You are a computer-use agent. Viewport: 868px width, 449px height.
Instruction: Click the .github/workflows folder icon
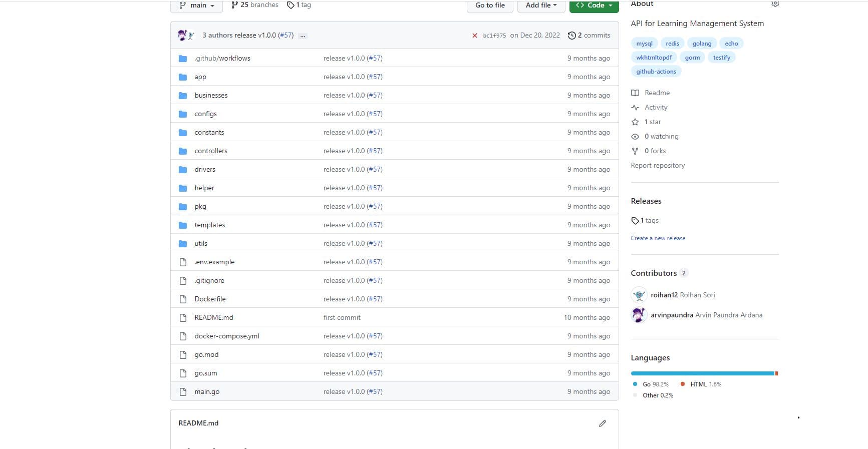click(183, 59)
